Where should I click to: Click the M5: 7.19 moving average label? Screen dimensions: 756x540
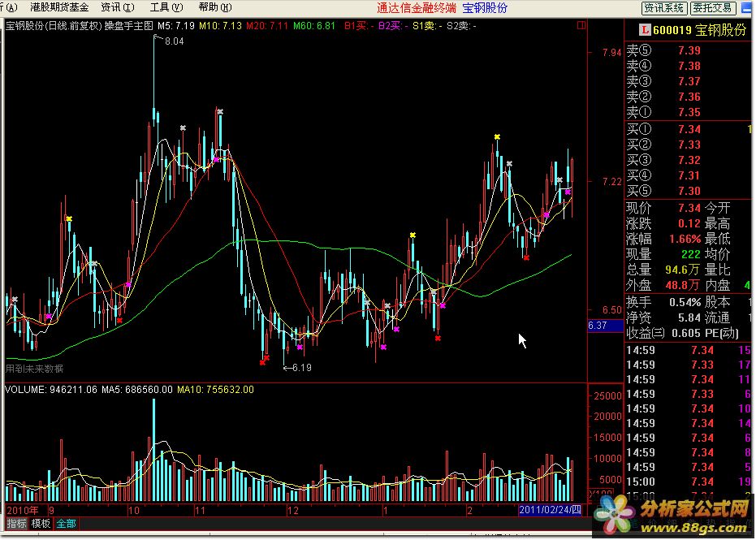pos(176,25)
